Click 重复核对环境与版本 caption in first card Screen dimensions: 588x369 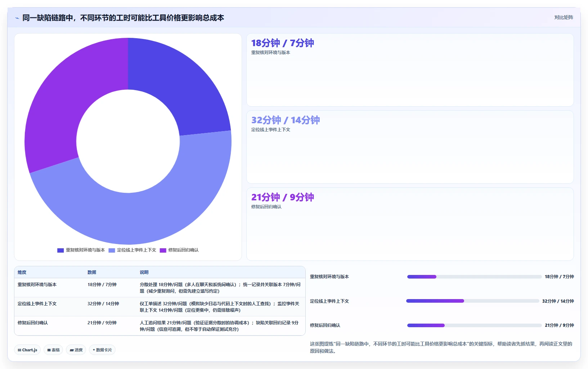271,53
